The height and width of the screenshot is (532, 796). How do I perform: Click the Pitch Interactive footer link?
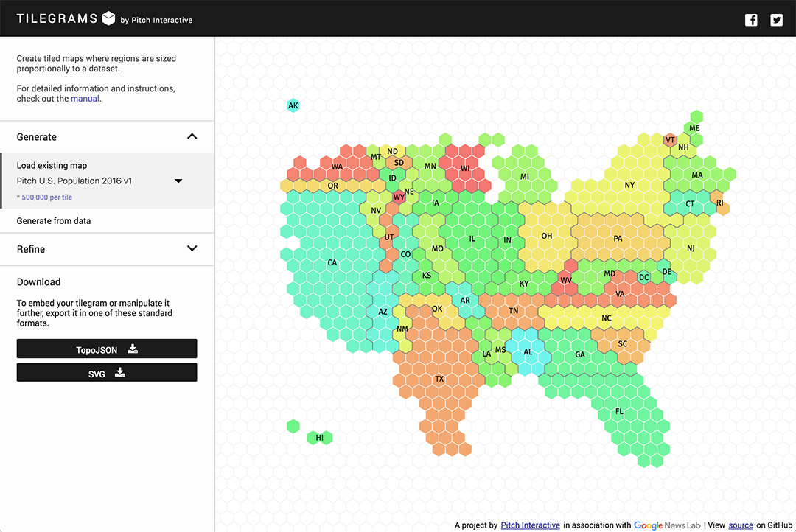(530, 525)
